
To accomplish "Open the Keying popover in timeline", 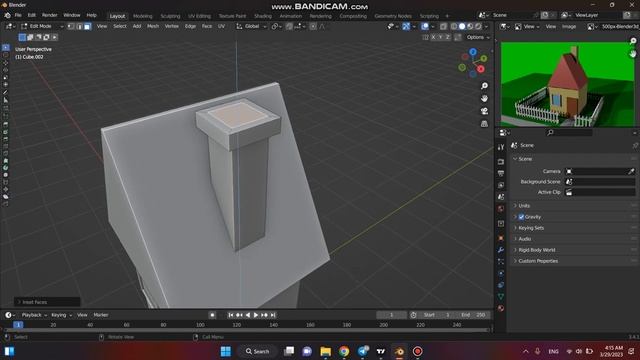I will (61, 315).
